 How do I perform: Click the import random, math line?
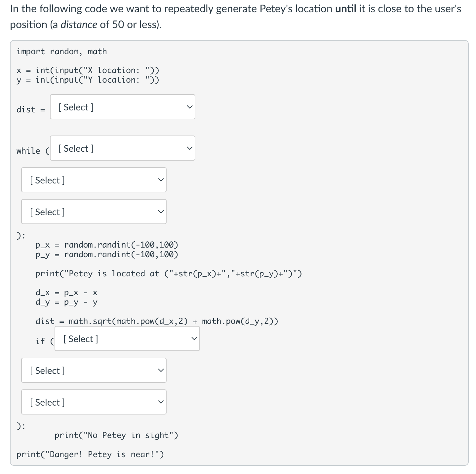(x=62, y=51)
